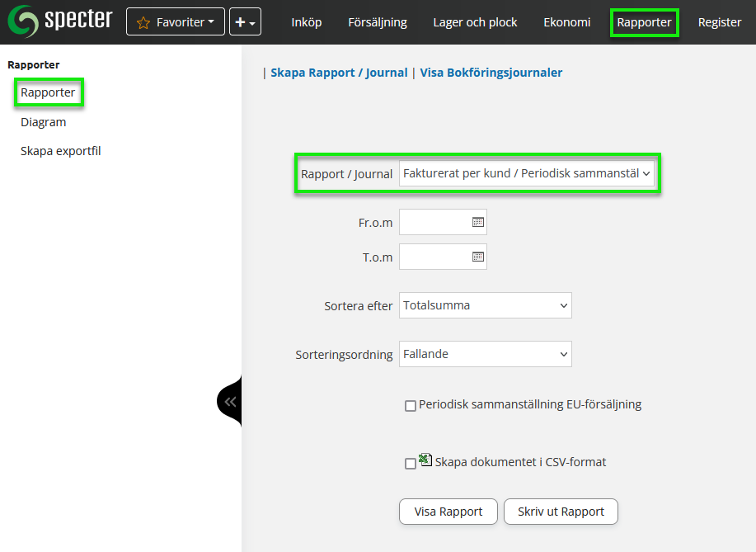
Task: Open the T.o.m date calendar icon
Action: pyautogui.click(x=477, y=257)
